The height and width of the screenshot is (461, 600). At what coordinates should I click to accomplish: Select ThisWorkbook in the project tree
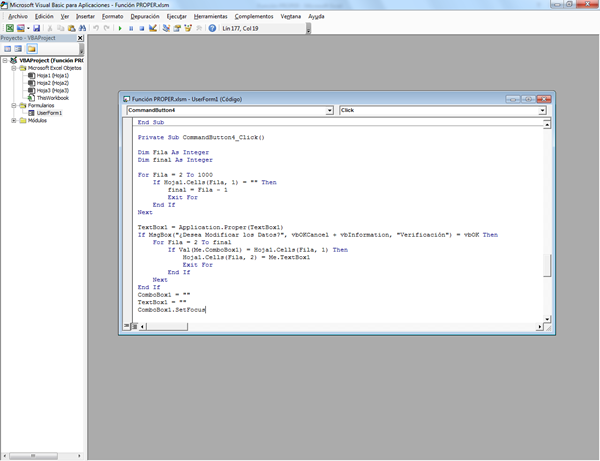(x=52, y=98)
